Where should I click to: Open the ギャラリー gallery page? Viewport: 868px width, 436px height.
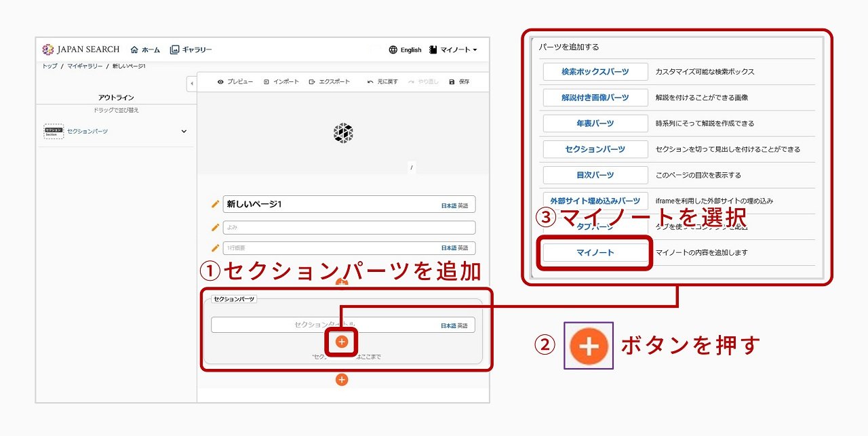coord(191,49)
